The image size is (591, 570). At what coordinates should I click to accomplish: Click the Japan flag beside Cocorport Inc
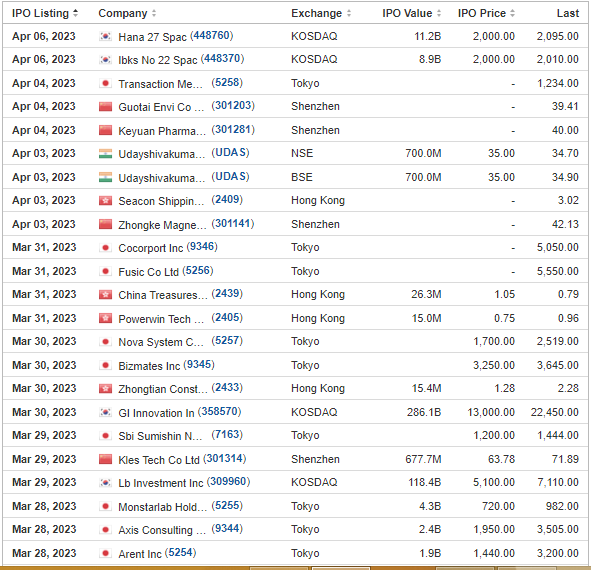coord(105,247)
